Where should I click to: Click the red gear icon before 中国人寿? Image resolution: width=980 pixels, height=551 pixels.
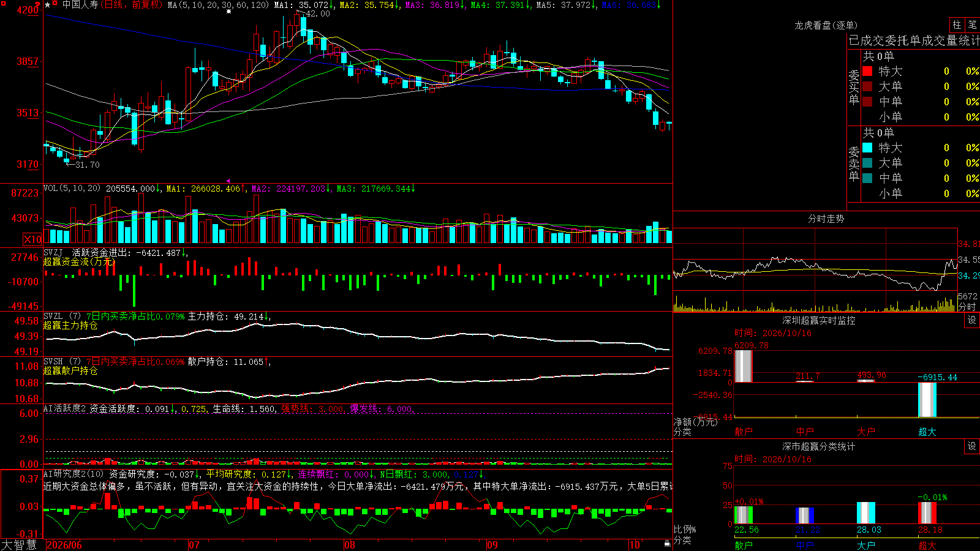[x=55, y=3]
